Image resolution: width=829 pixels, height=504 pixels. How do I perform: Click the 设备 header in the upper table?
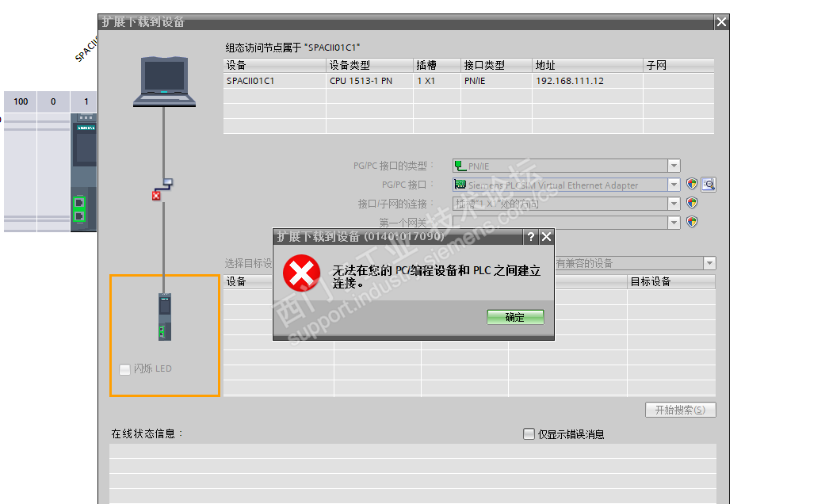point(274,65)
